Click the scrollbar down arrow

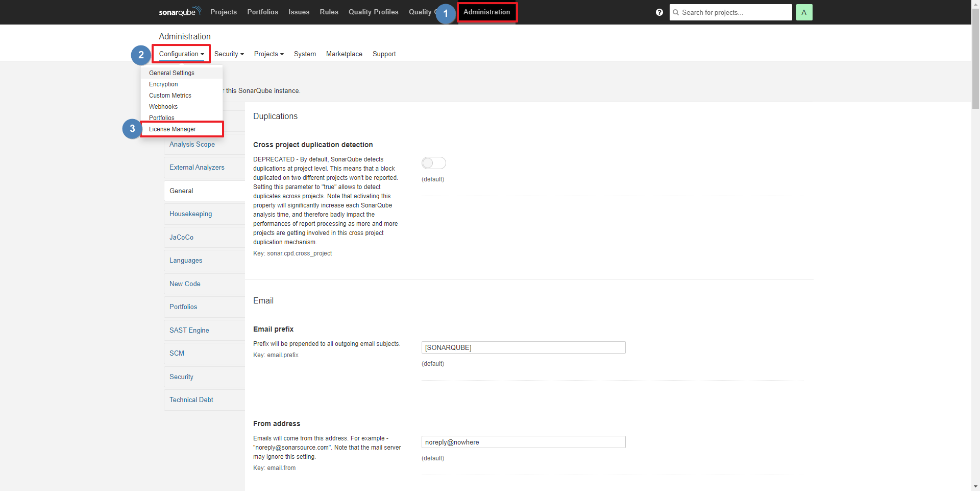(x=975, y=486)
